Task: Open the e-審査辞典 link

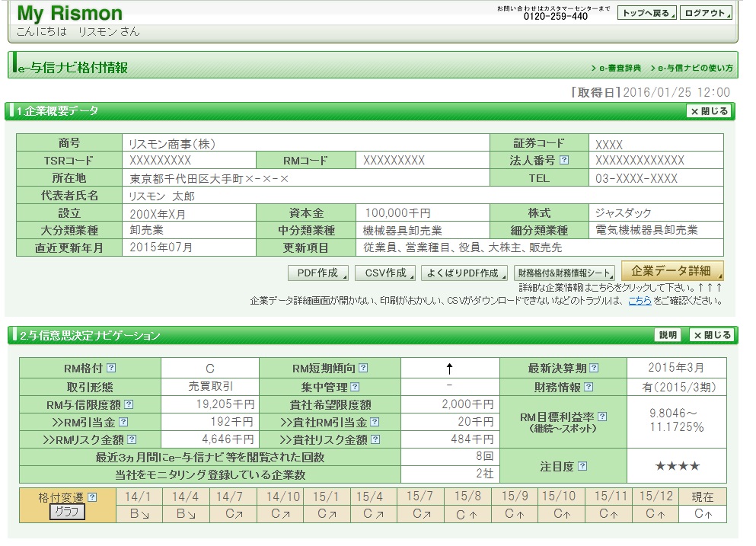Action: [x=619, y=69]
